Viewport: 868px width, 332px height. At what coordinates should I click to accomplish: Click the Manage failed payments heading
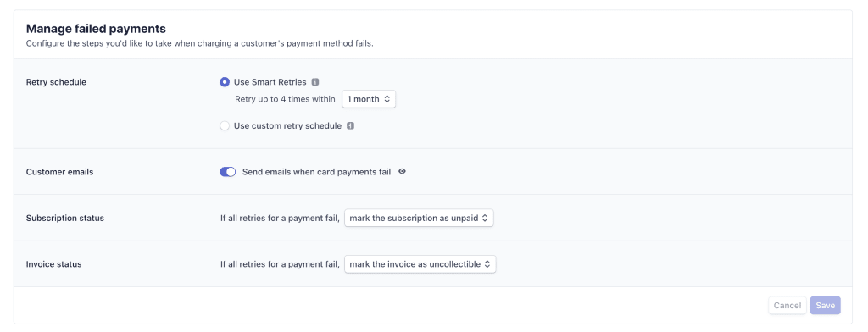click(x=97, y=28)
